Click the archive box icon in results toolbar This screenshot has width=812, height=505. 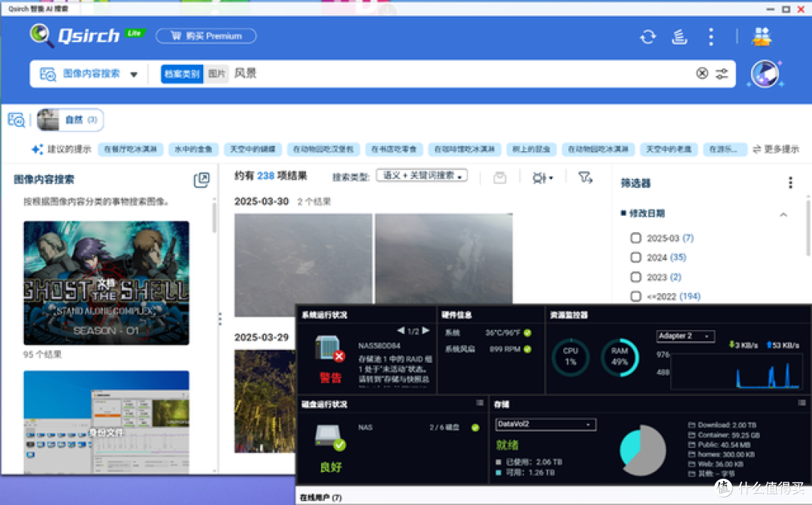[x=500, y=177]
